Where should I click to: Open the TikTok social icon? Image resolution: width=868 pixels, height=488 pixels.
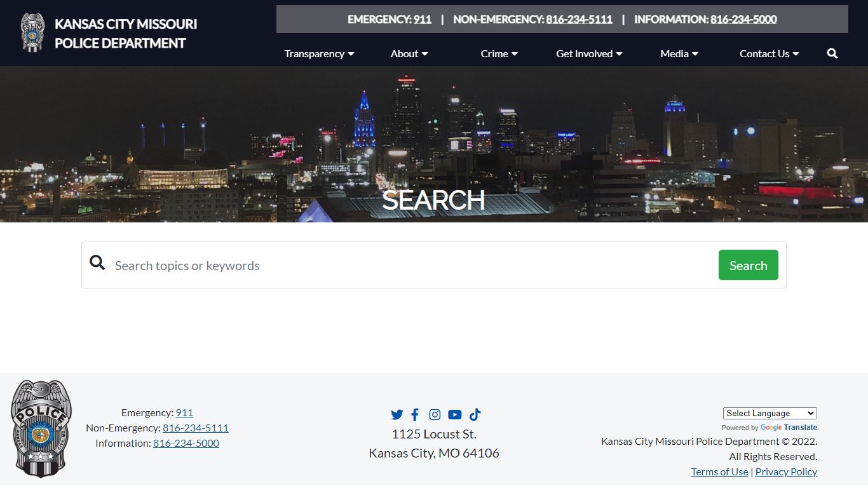tap(475, 415)
